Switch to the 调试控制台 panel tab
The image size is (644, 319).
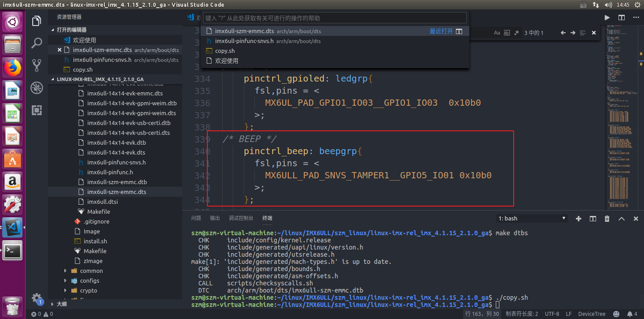(x=241, y=218)
